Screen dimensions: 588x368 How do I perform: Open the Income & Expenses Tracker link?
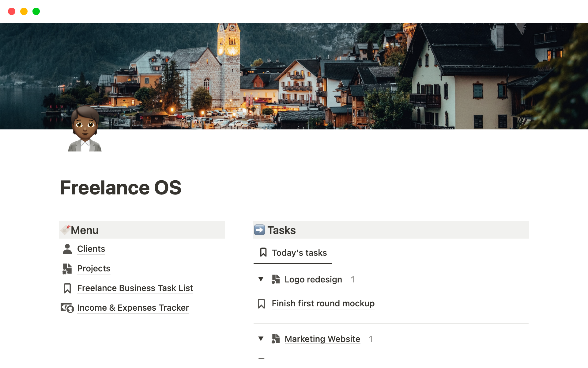click(x=133, y=308)
